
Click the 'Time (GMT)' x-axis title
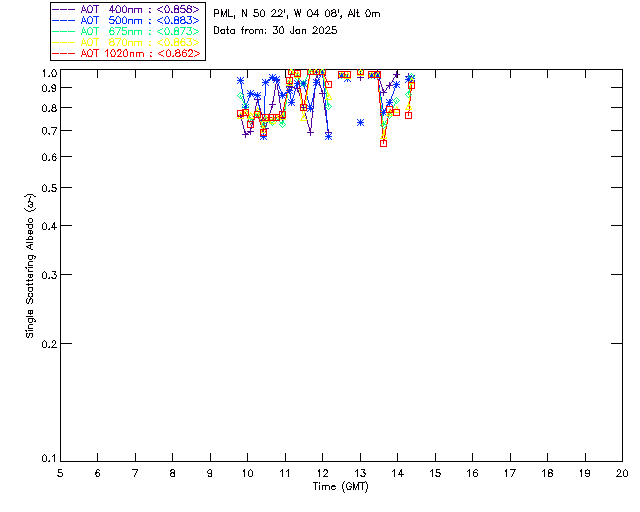coord(341,485)
